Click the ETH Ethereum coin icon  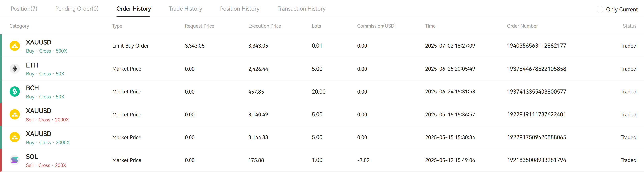[15, 69]
